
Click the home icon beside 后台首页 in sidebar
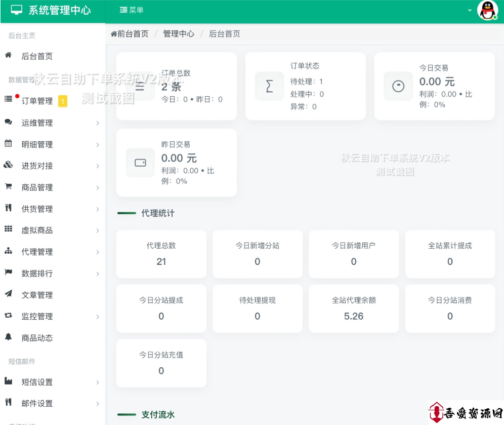click(8, 56)
